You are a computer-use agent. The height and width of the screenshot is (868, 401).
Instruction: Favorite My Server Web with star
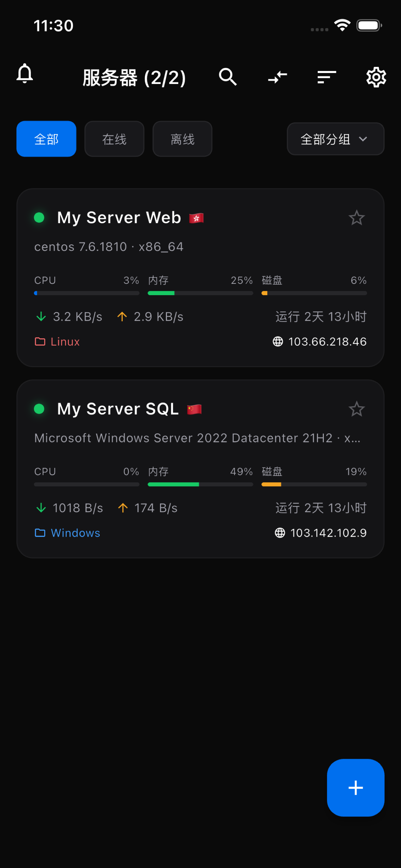(356, 218)
